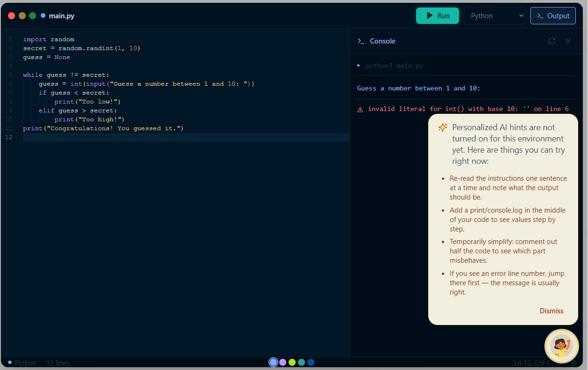Click the green window maximize dot
The image size is (588, 370).
(x=32, y=15)
